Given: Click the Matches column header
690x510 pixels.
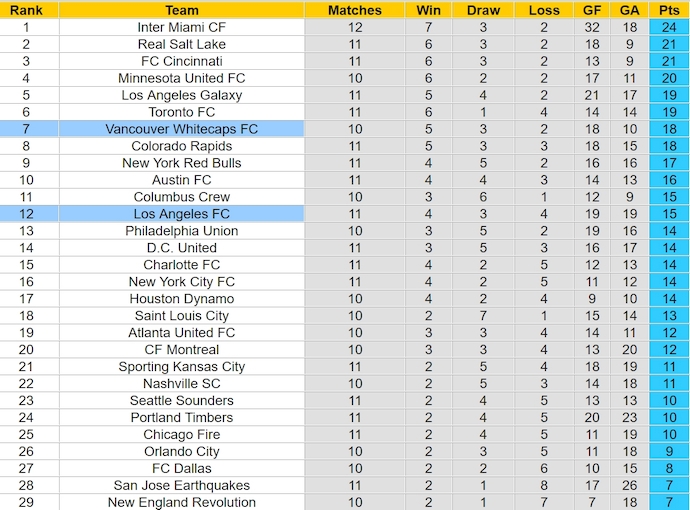Looking at the screenshot, I should (x=355, y=10).
